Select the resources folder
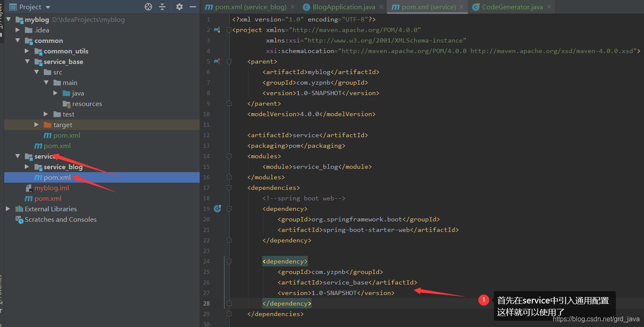The height and width of the screenshot is (327, 644). [x=87, y=104]
